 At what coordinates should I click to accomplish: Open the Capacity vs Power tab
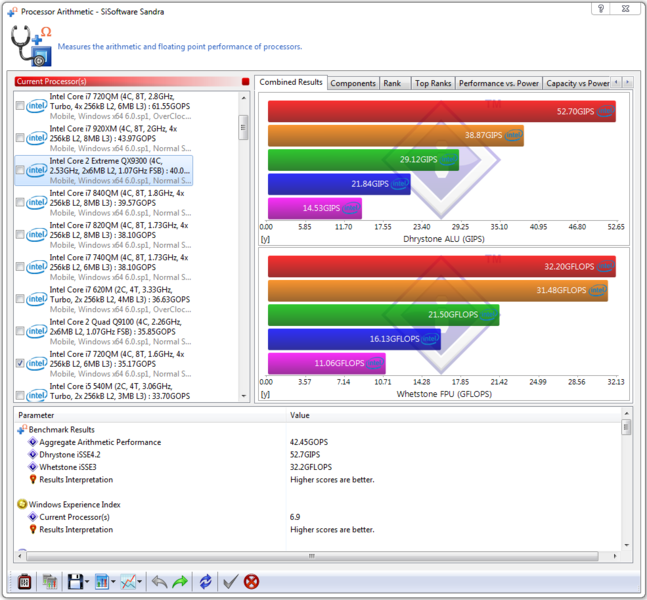(577, 83)
